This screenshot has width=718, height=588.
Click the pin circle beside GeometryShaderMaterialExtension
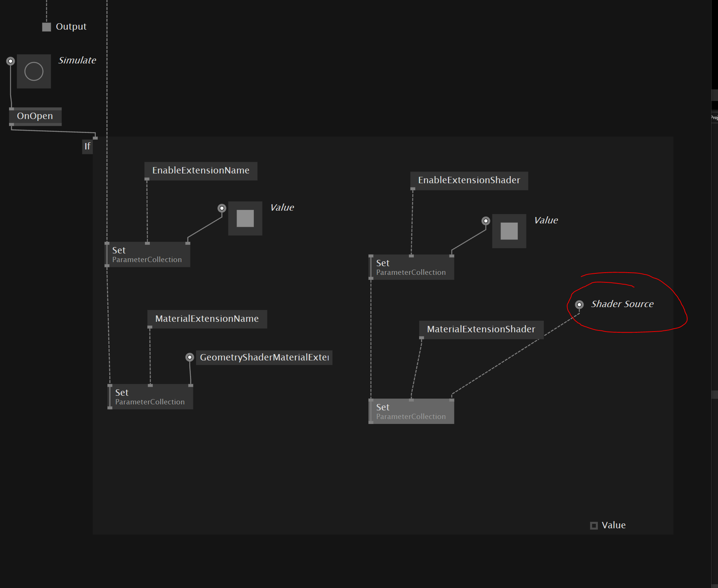(190, 357)
